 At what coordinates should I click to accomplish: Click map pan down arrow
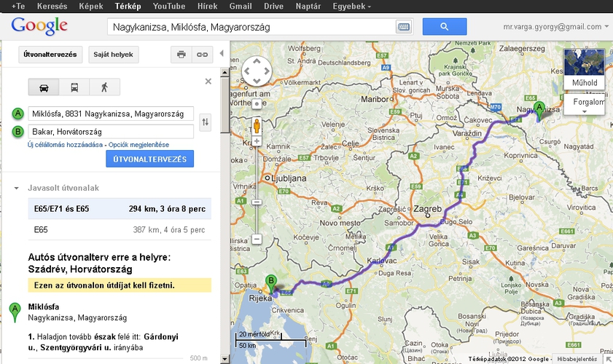[257, 81]
